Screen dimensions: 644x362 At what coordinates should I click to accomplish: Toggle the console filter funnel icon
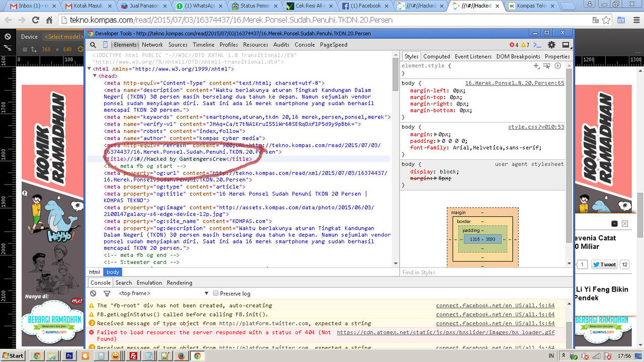pos(107,293)
